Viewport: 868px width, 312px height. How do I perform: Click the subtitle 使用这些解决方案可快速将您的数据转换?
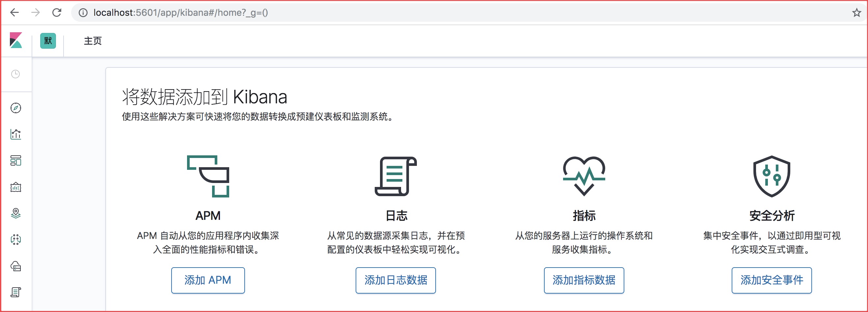258,117
